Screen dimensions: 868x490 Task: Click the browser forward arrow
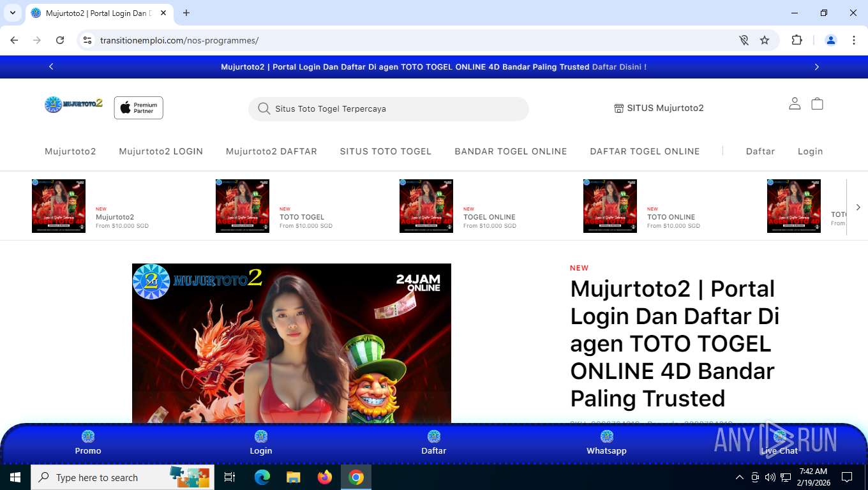coord(37,40)
